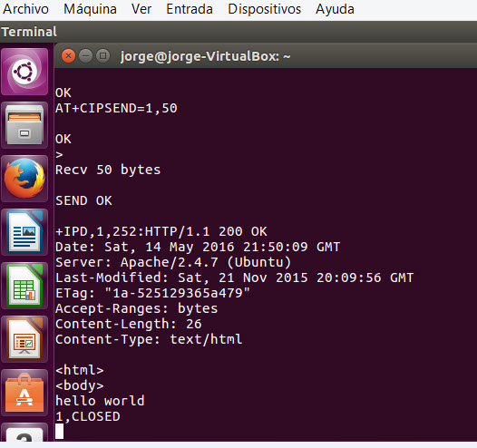Click the terminal cursor block
The width and height of the screenshot is (477, 448).
[59, 432]
